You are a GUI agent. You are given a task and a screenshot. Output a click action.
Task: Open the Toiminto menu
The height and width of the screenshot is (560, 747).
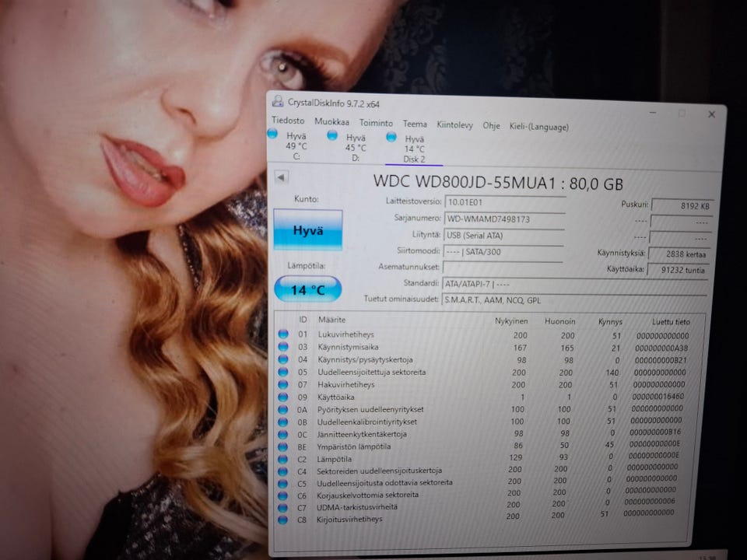pyautogui.click(x=376, y=124)
